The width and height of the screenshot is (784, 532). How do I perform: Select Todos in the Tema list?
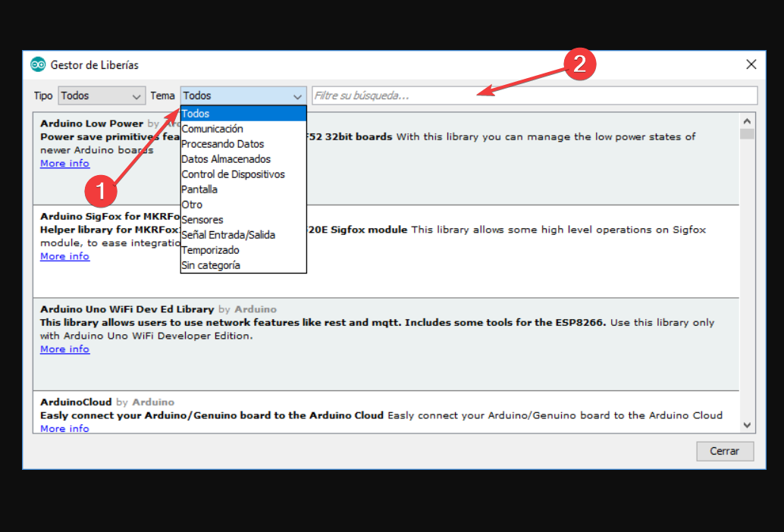[243, 114]
